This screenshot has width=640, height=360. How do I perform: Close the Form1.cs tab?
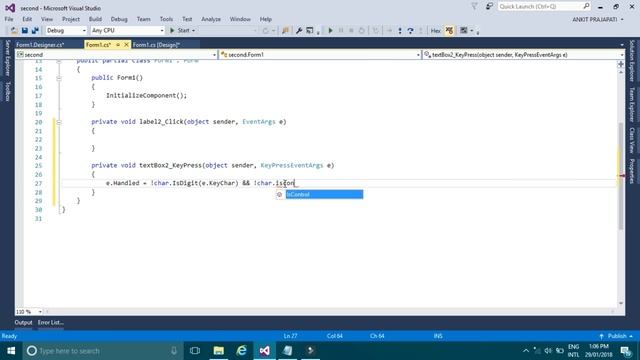(x=126, y=45)
